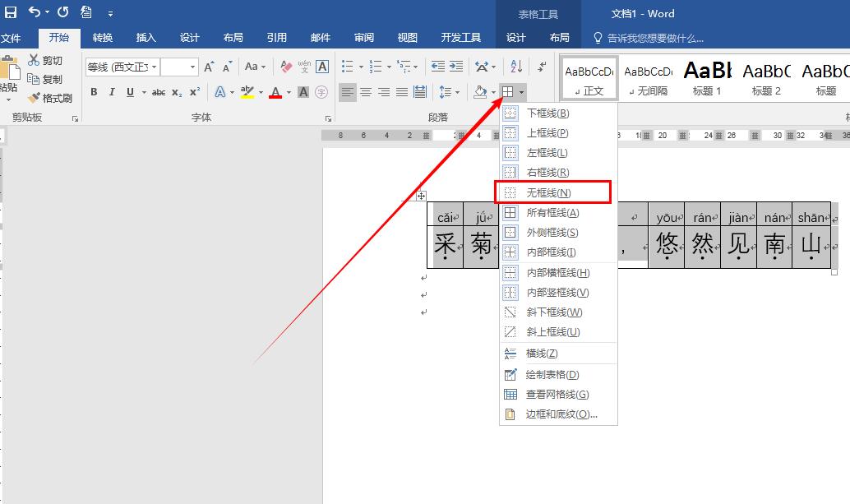Click the Clear formatting eraser icon
Image resolution: width=850 pixels, height=504 pixels.
tap(286, 67)
